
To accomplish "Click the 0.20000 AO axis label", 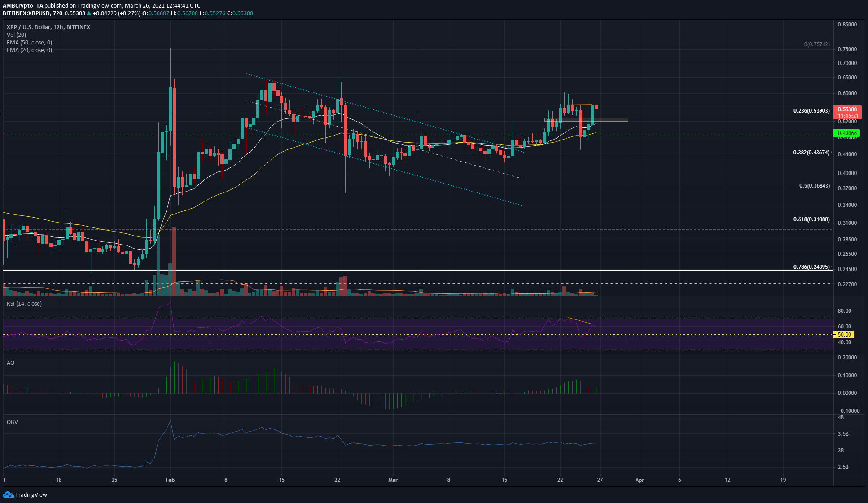I will pyautogui.click(x=847, y=358).
